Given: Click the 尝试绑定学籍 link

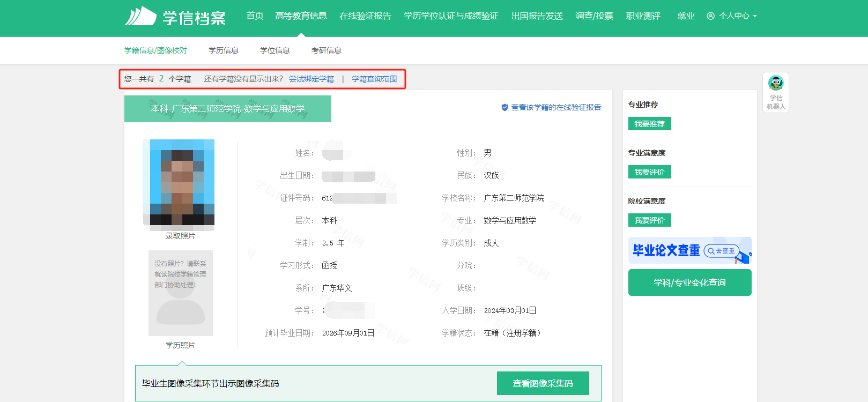Looking at the screenshot, I should (311, 79).
